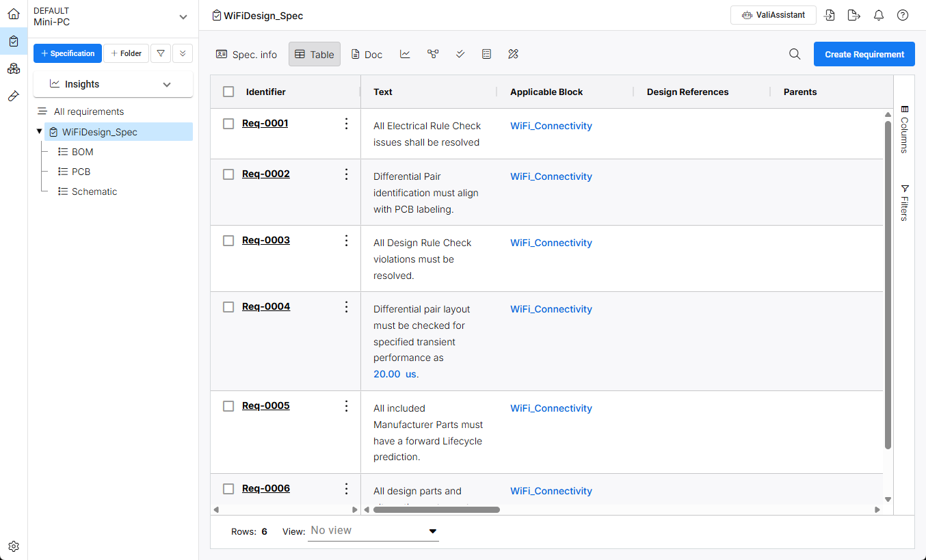The width and height of the screenshot is (926, 560).
Task: Open the Spec. info tab
Action: click(246, 54)
